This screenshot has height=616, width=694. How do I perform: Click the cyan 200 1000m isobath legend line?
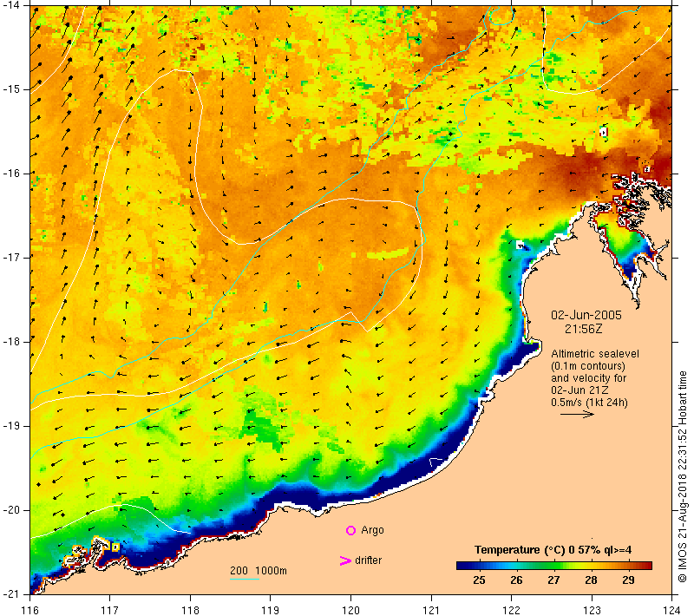click(x=245, y=579)
